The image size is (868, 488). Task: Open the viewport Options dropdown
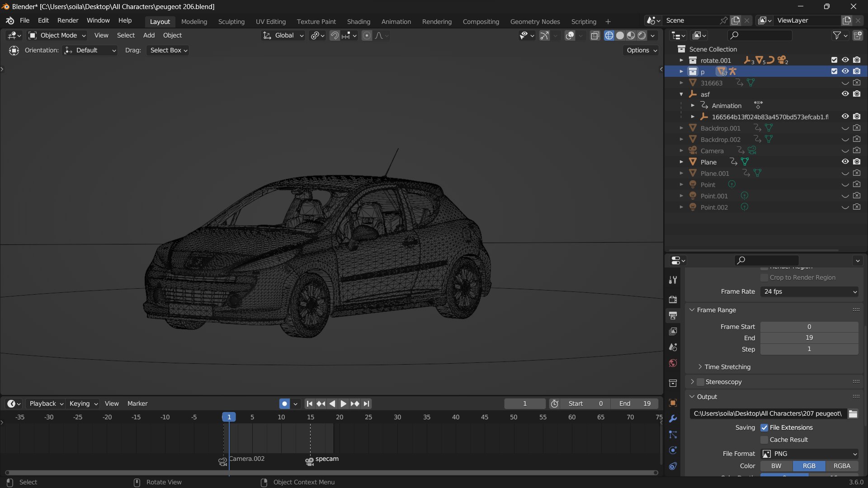(x=642, y=50)
